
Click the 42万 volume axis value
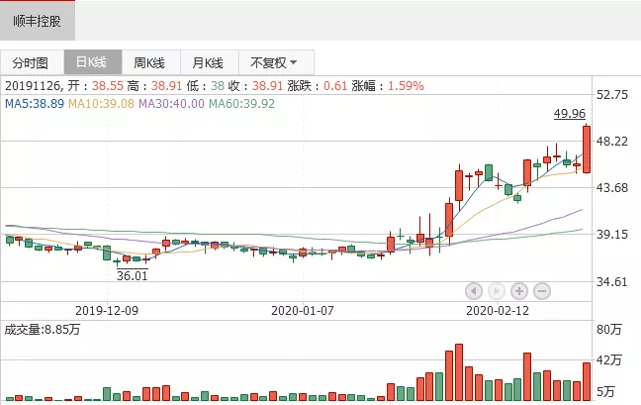click(609, 360)
